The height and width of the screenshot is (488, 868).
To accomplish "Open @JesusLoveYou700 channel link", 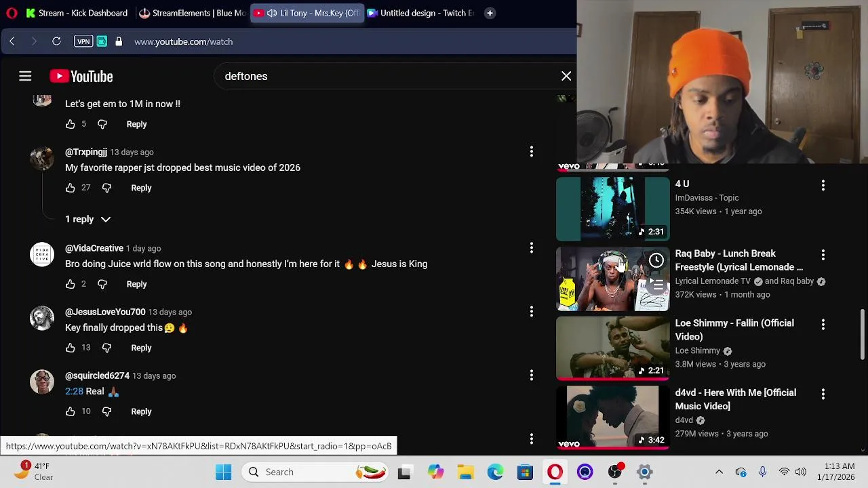I will [x=105, y=312].
